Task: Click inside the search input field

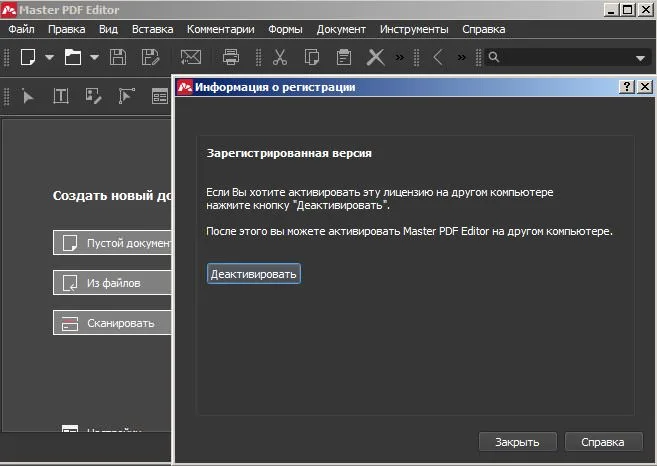Action: (566, 57)
